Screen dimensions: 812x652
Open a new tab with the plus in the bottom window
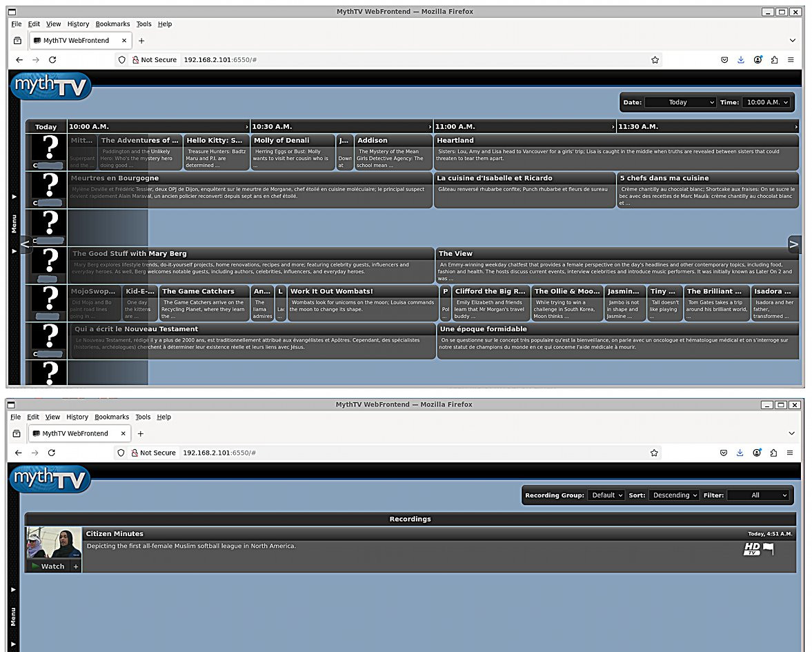[140, 433]
